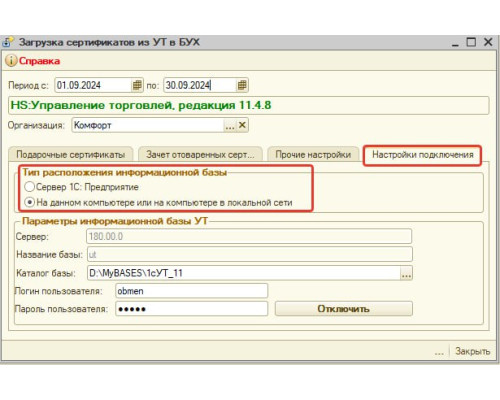Browse for Каталог базы folder with ellipsis
The width and height of the screenshot is (500, 400).
pyautogui.click(x=406, y=273)
